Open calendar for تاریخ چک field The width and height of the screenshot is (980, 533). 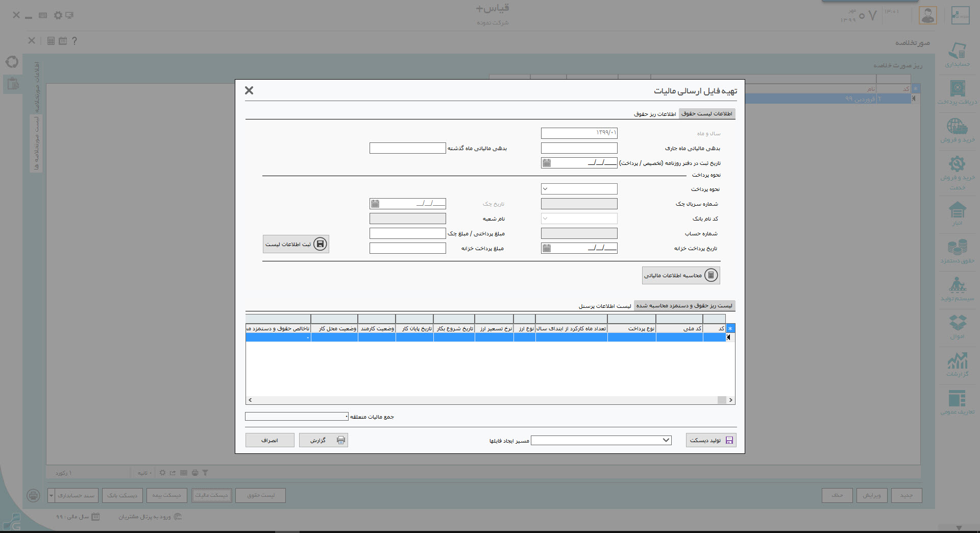[x=375, y=204]
